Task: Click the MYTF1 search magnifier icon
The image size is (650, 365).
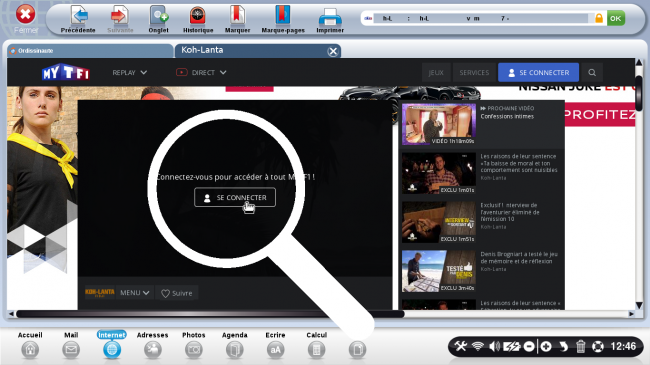Action: (x=592, y=73)
